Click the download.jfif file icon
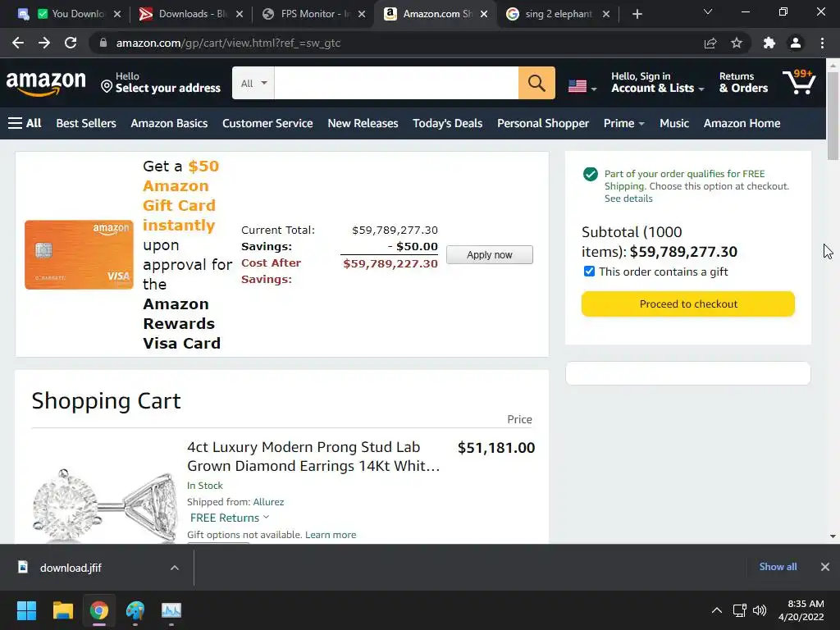The image size is (840, 630). (23, 567)
